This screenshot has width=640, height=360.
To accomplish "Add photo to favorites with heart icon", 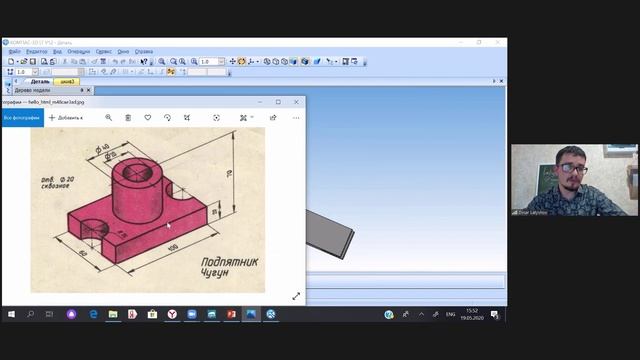I will click(148, 118).
